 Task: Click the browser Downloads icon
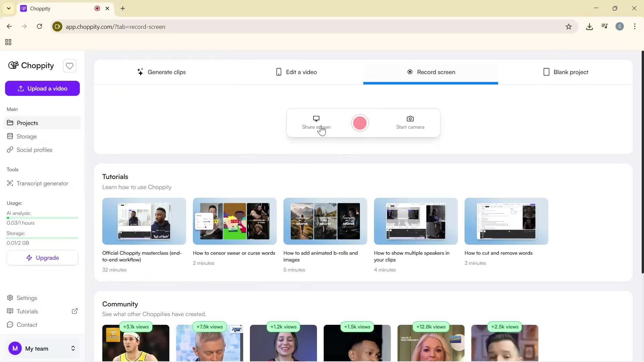coord(589,26)
